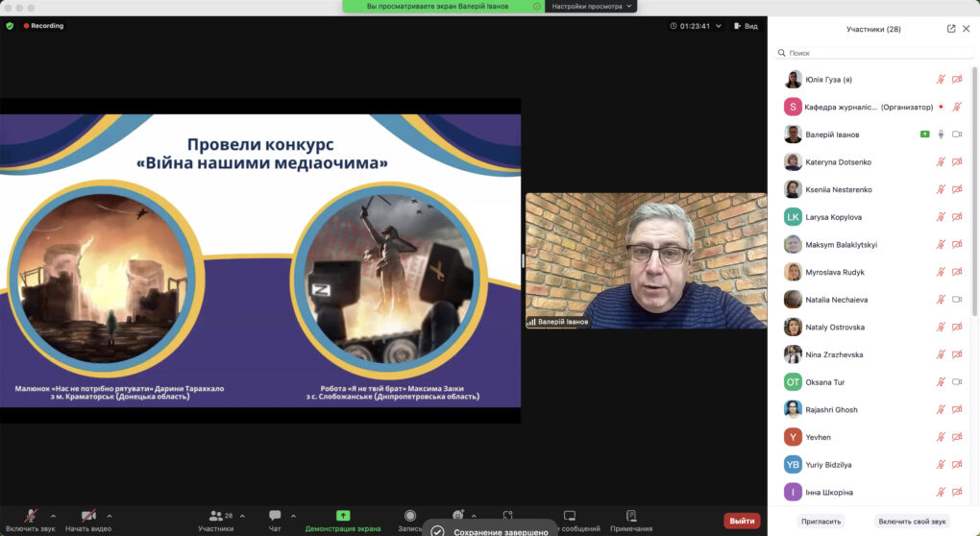Select participant Rajashri Ghosh
The width and height of the screenshot is (980, 536).
[x=873, y=409]
